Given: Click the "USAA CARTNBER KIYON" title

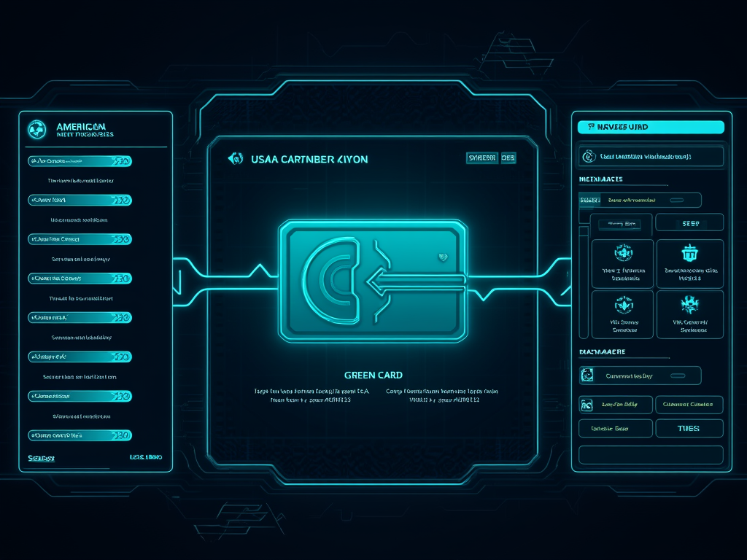Looking at the screenshot, I should coord(309,159).
